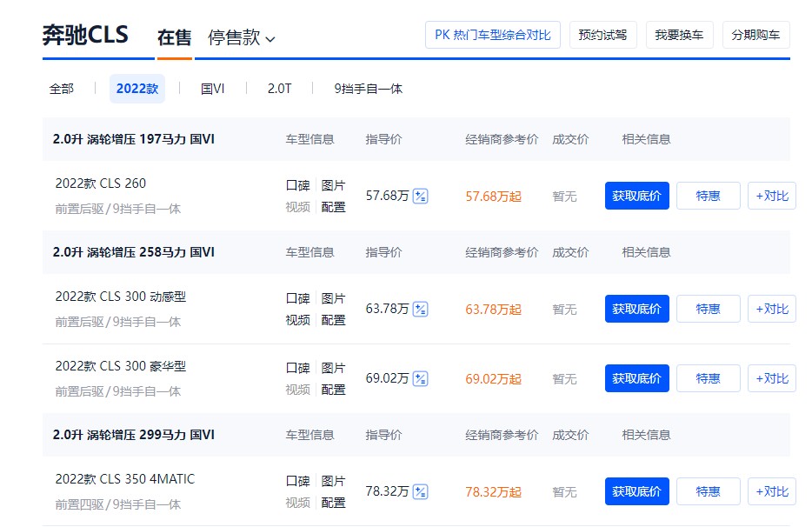Open price calculator icon for CLS 350 4MATIC
812x527 pixels.
[420, 491]
